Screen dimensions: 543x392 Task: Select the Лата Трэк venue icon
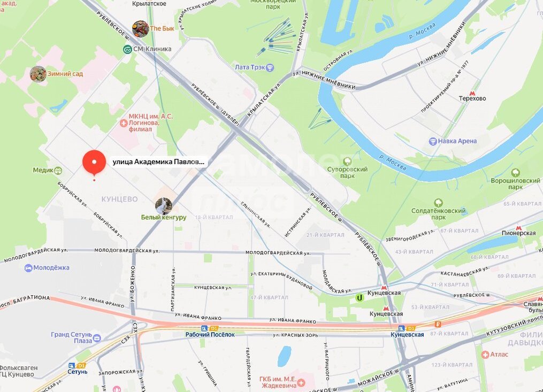(270, 67)
